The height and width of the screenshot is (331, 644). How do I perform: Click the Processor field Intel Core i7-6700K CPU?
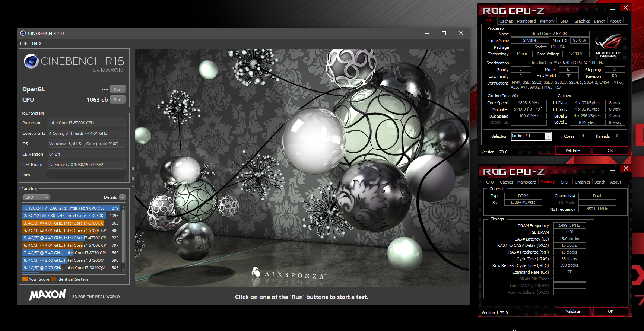[86, 123]
